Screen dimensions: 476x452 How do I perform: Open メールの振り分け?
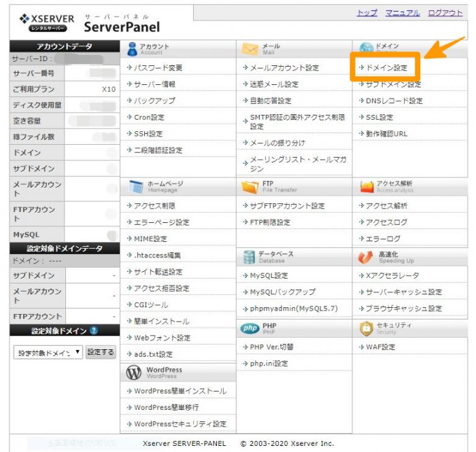[x=277, y=143]
